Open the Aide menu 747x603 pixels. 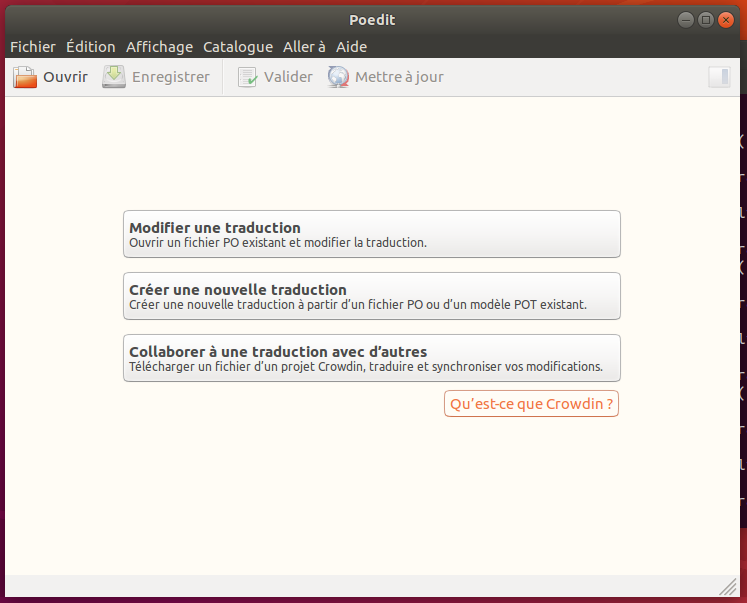pos(352,47)
